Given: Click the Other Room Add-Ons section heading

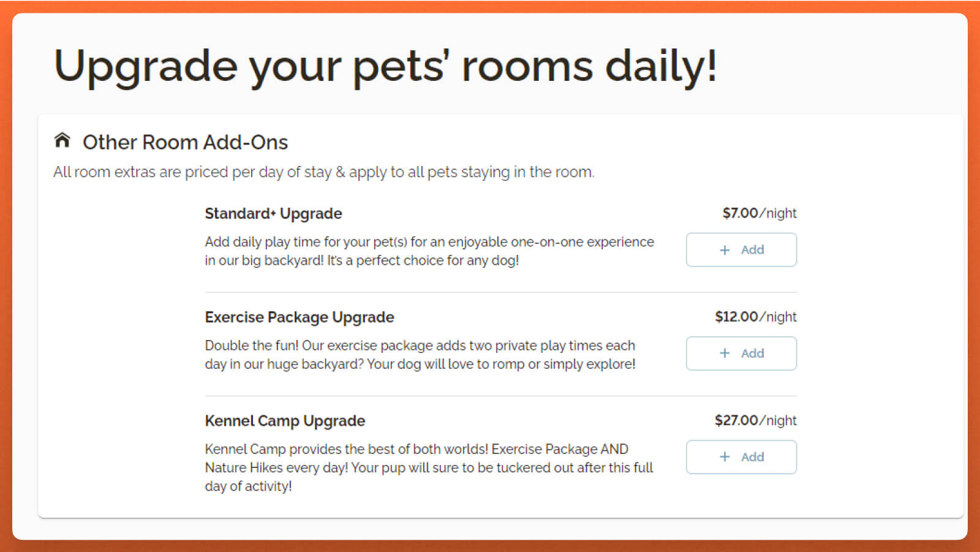Looking at the screenshot, I should [x=186, y=142].
